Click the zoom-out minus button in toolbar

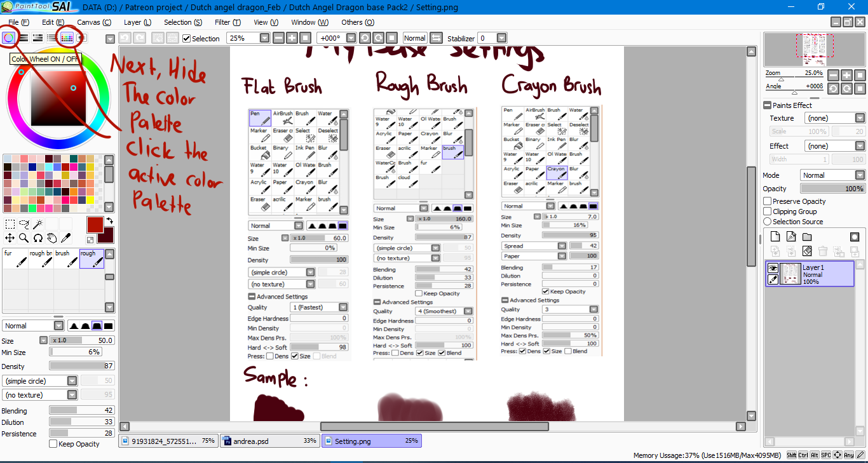pyautogui.click(x=278, y=38)
